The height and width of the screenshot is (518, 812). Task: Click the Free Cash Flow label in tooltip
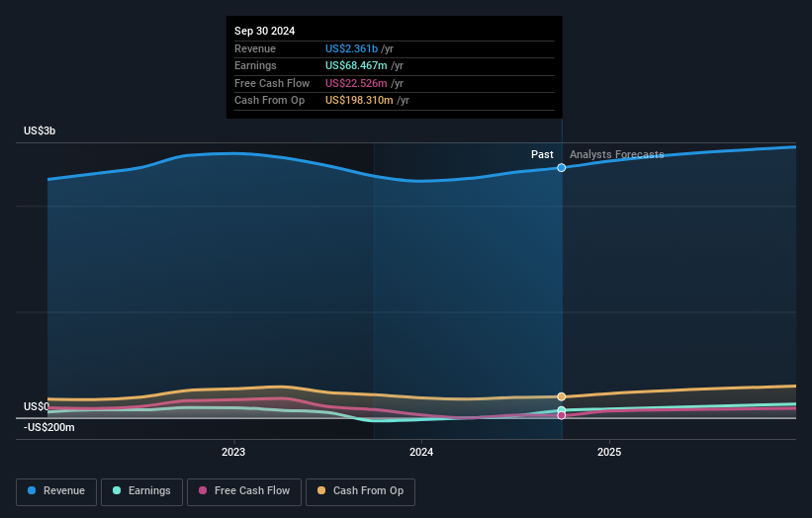pos(272,83)
